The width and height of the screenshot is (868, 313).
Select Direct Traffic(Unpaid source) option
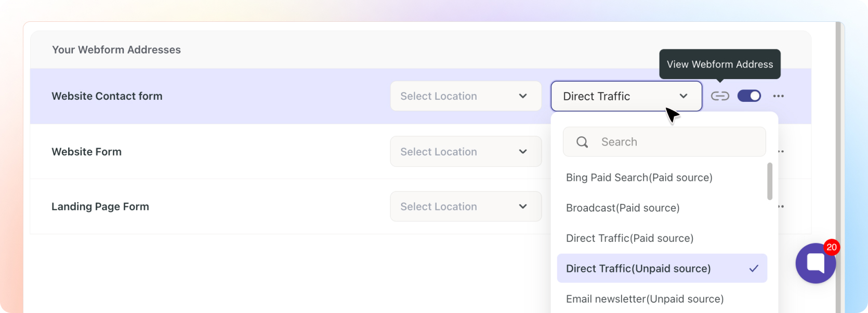(x=638, y=269)
